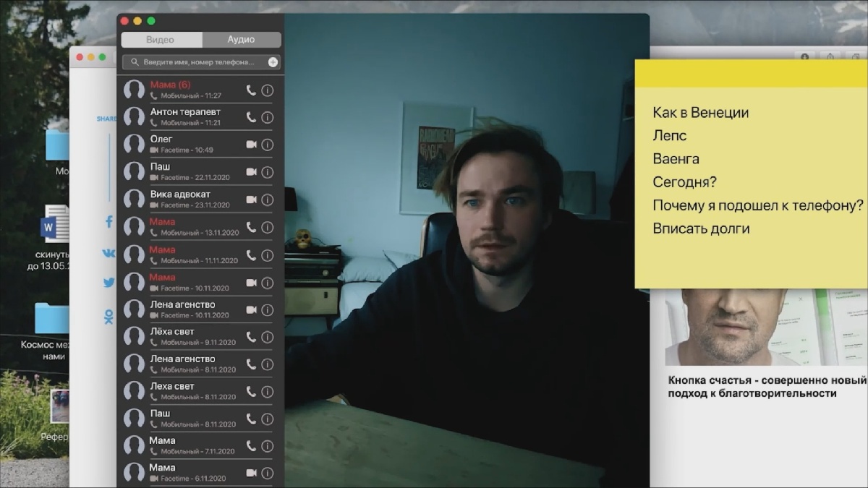This screenshot has height=488, width=868.
Task: Call Антон терапевт by phone icon
Action: pos(251,117)
